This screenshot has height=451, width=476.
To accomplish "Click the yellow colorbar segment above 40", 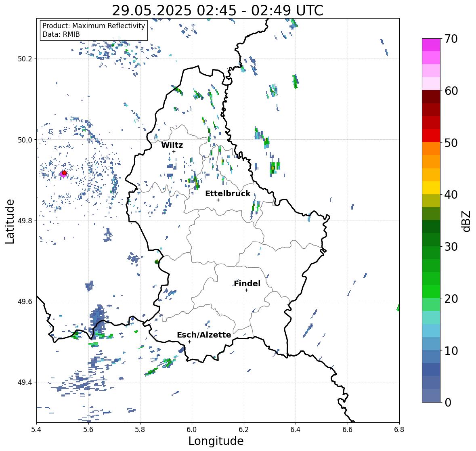I will [431, 188].
